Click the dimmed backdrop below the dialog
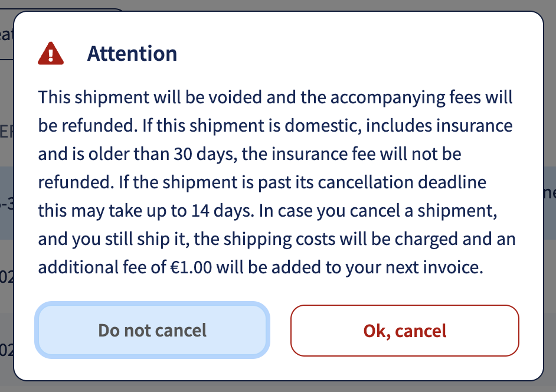556x392 pixels. 277,387
